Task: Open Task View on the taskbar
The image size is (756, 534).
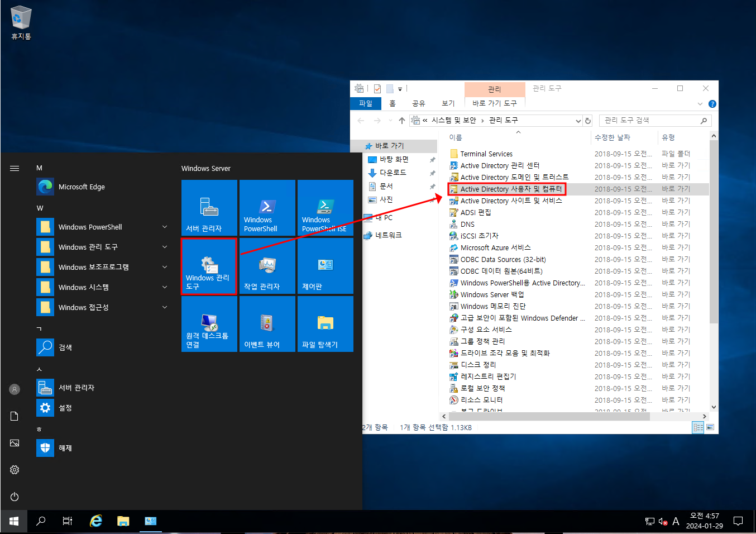Action: coord(68,521)
